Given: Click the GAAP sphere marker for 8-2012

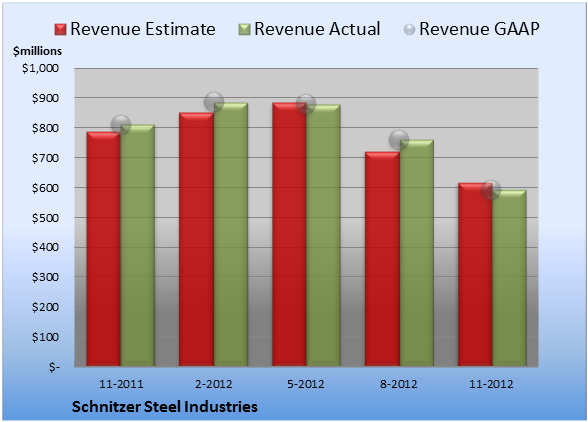Looking at the screenshot, I should tap(399, 140).
